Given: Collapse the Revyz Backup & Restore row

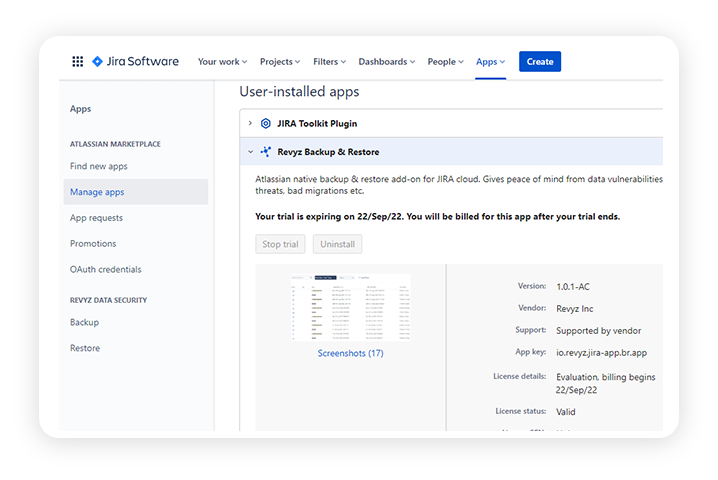Looking at the screenshot, I should (250, 152).
